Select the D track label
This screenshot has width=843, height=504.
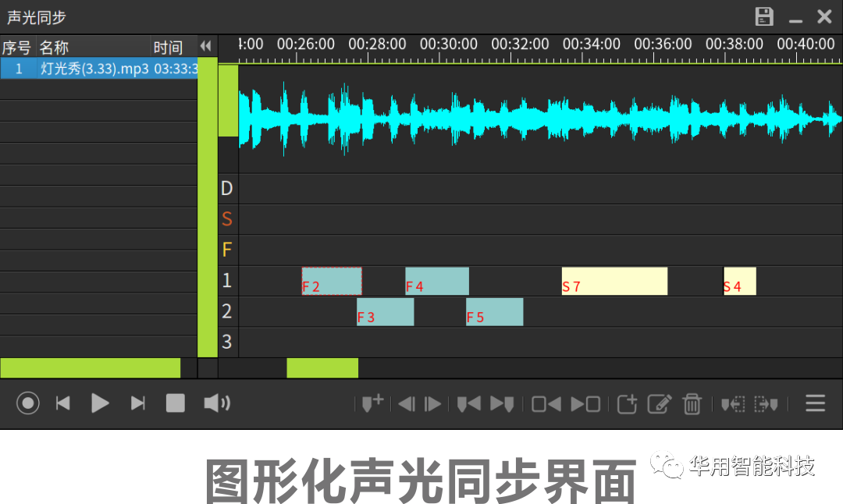click(x=227, y=189)
